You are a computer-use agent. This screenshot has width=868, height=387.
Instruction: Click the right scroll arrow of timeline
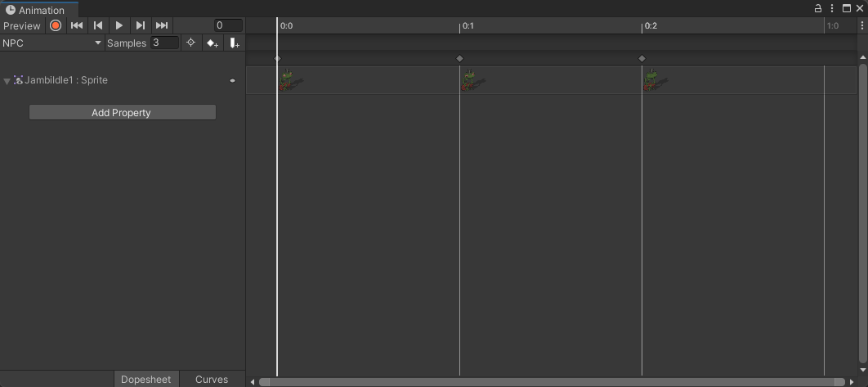click(852, 381)
